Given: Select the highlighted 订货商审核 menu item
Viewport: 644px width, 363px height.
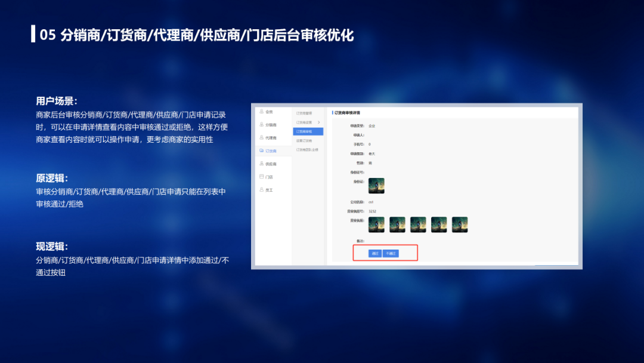Looking at the screenshot, I should [308, 131].
